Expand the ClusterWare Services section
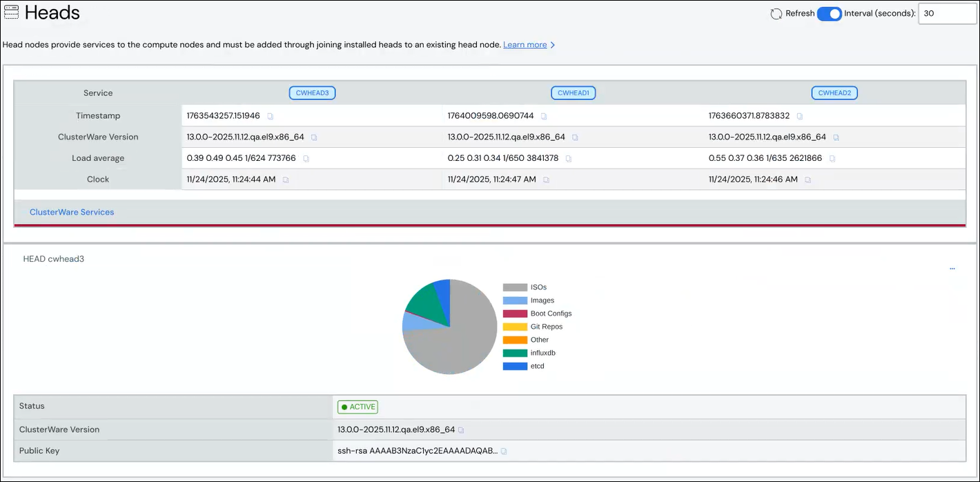980x482 pixels. click(x=72, y=212)
